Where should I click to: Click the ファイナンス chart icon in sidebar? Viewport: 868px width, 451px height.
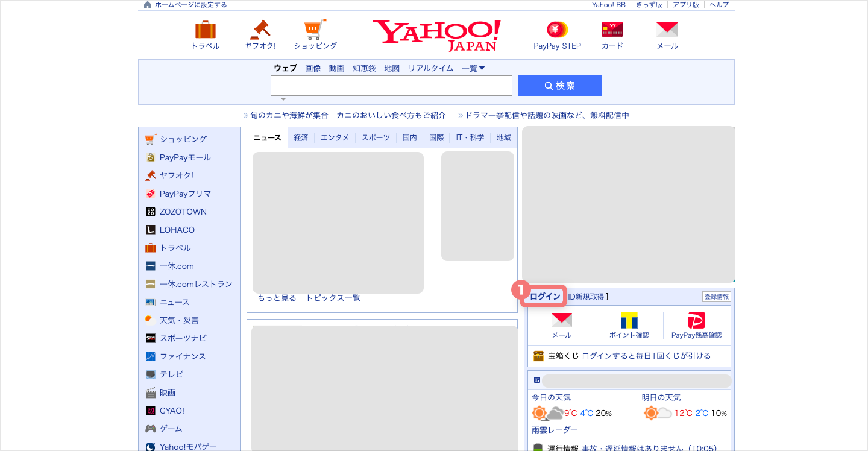pyautogui.click(x=151, y=356)
